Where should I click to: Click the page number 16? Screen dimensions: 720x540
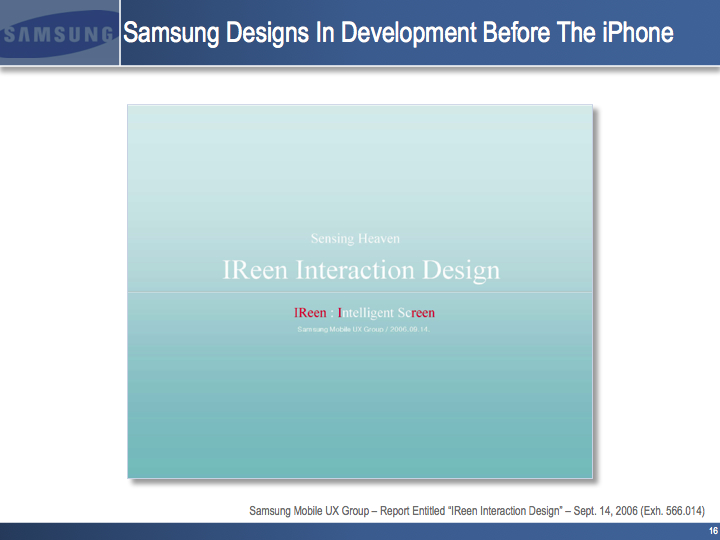pos(712,531)
